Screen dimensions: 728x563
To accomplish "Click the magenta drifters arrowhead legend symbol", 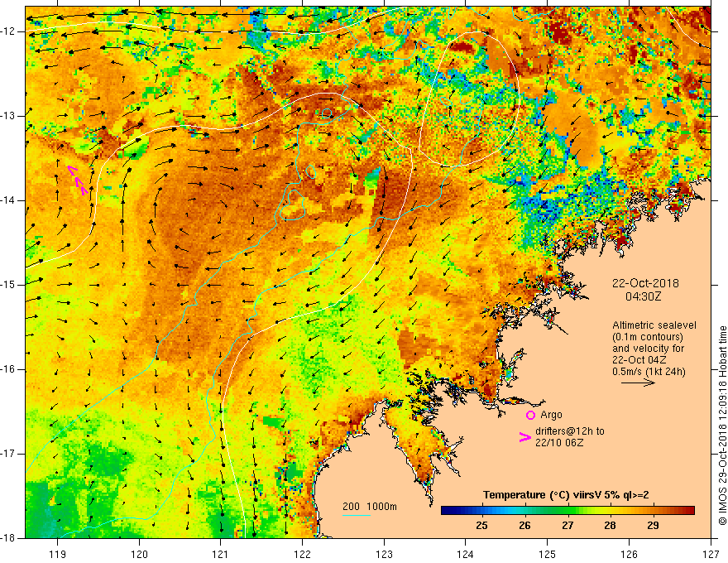I will (x=525, y=437).
